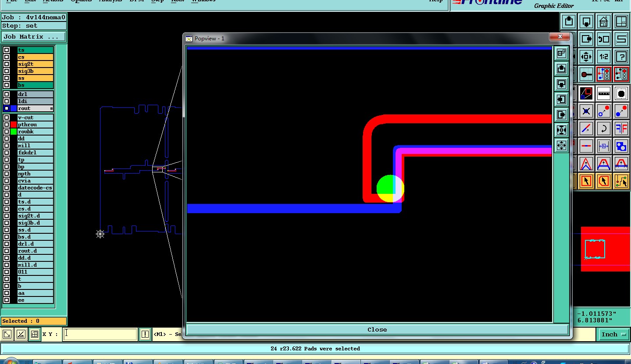Toggle the cs layer checkbox
The height and width of the screenshot is (364, 631).
click(x=7, y=57)
